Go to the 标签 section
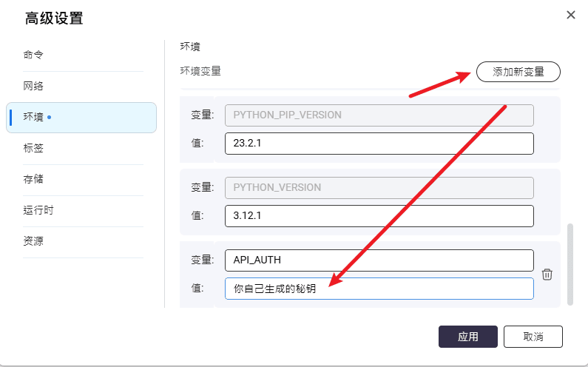The width and height of the screenshot is (588, 367). pyautogui.click(x=33, y=148)
